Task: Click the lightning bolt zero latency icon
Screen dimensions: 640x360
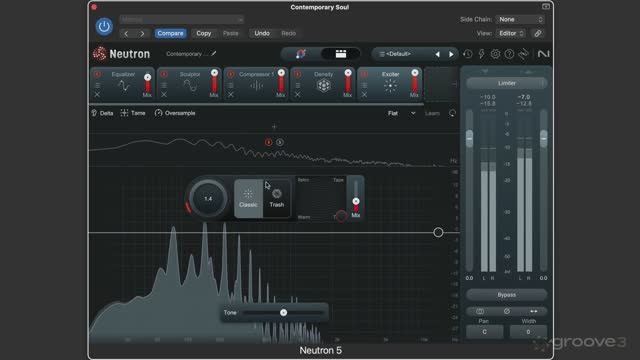Action: click(x=482, y=54)
